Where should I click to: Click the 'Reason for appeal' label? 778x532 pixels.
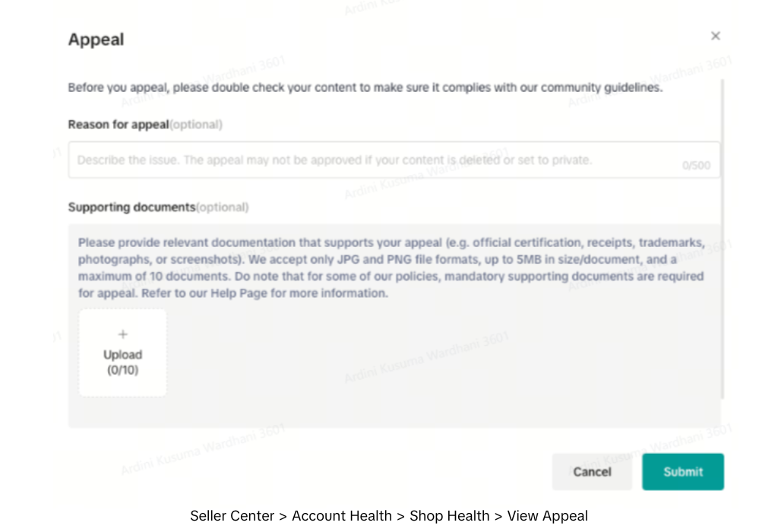click(x=119, y=125)
